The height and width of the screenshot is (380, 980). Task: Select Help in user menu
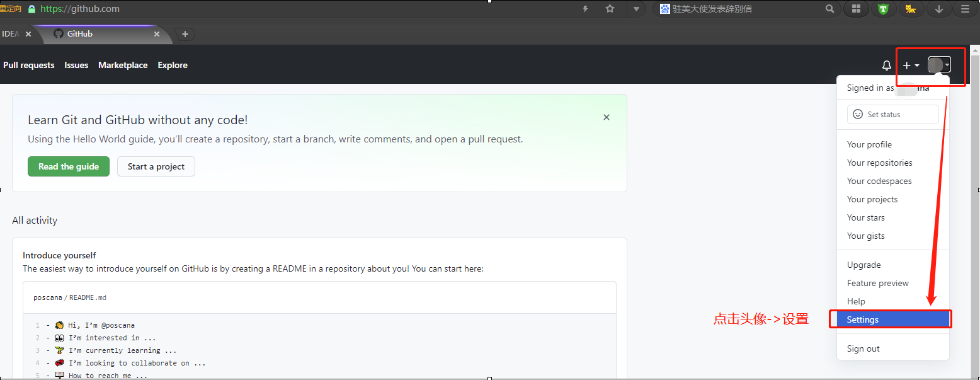(x=893, y=301)
